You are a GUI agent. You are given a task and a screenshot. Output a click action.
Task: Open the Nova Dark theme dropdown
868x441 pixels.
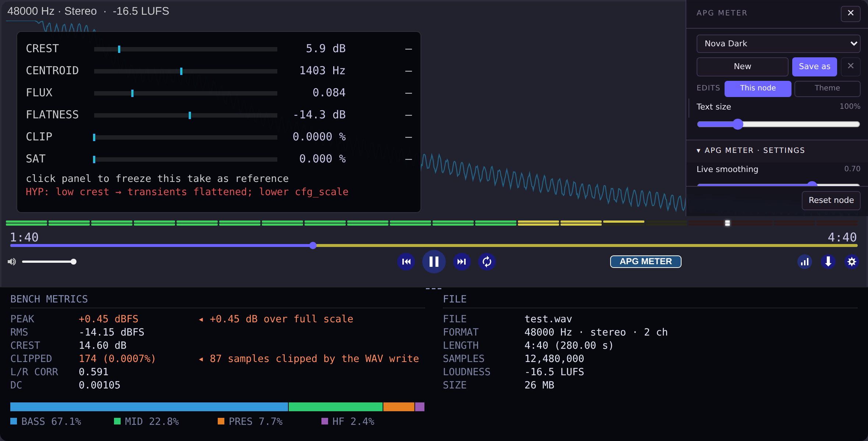pos(778,44)
